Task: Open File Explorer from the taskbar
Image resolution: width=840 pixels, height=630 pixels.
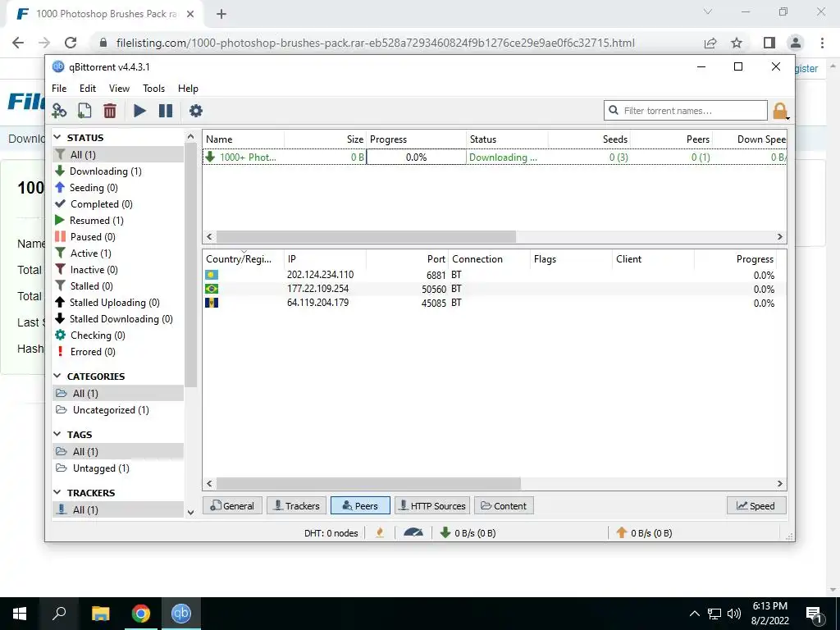Action: [100, 614]
